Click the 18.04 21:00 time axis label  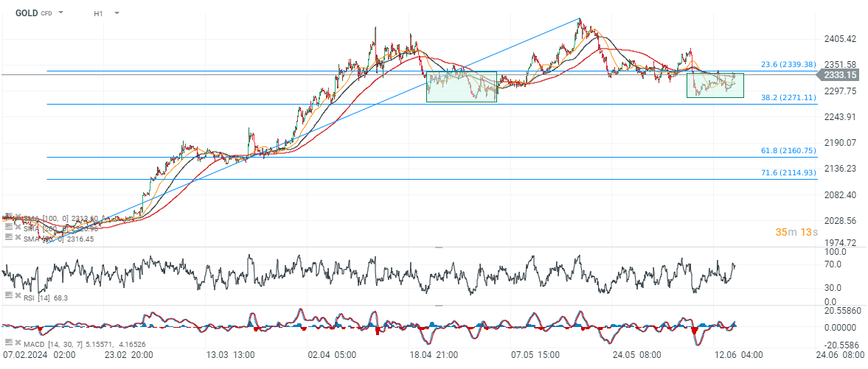click(434, 354)
